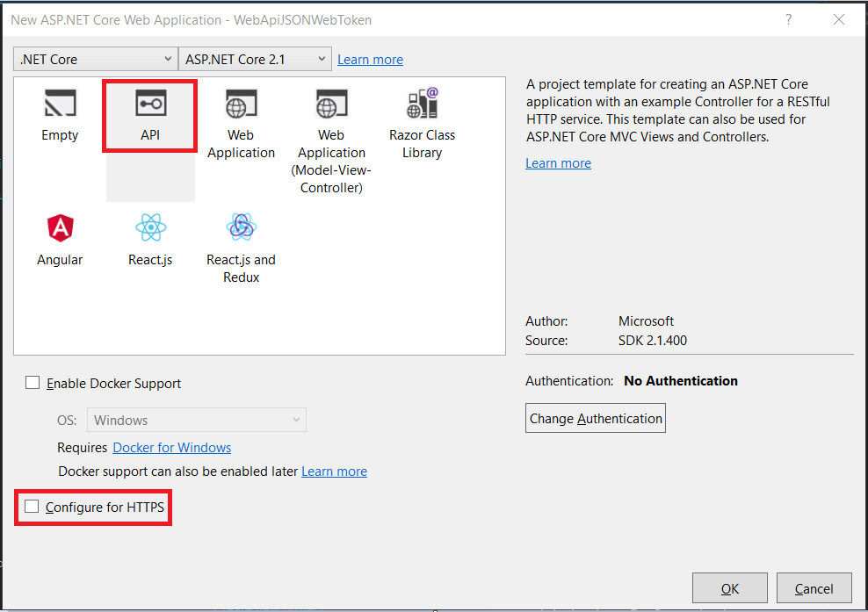Viewport: 868px width, 612px height.
Task: Open the .NET Core framework dropdown
Action: pyautogui.click(x=96, y=59)
